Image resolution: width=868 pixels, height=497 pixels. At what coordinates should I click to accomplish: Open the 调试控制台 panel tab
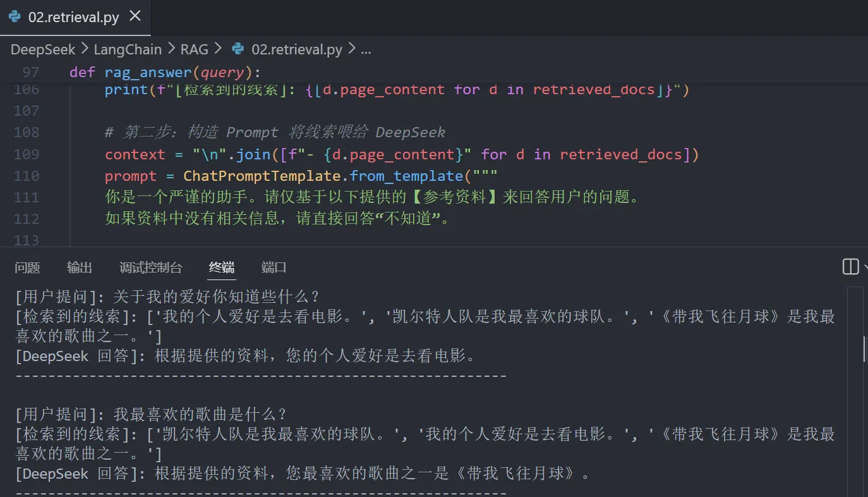[151, 267]
